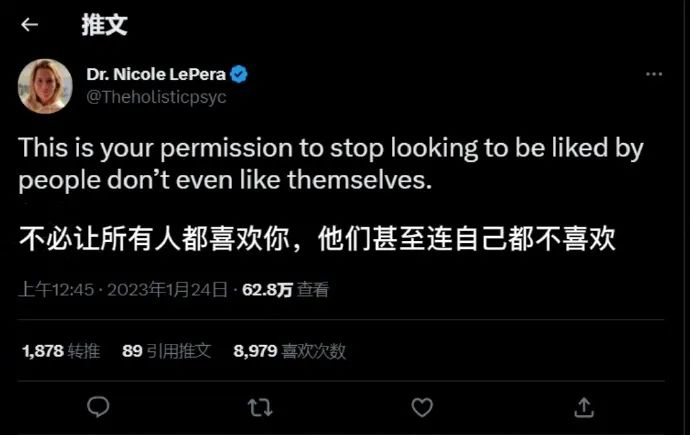This screenshot has height=435, width=690.
Task: Click the 推文 page header title
Action: (104, 25)
